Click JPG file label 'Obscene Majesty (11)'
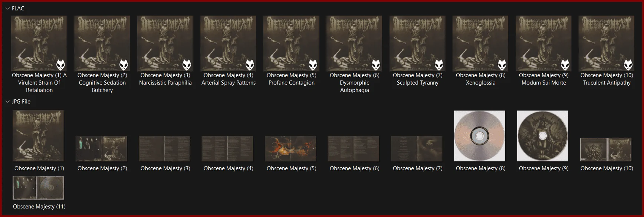 (x=39, y=207)
